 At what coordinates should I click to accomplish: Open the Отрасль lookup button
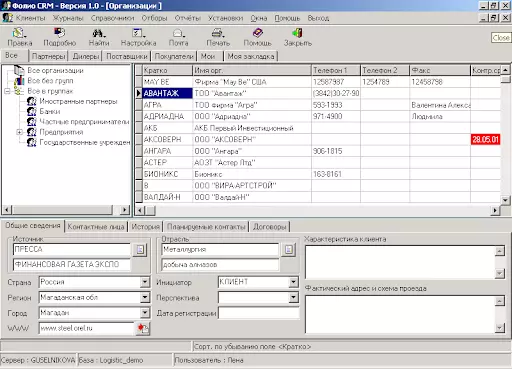pos(289,249)
